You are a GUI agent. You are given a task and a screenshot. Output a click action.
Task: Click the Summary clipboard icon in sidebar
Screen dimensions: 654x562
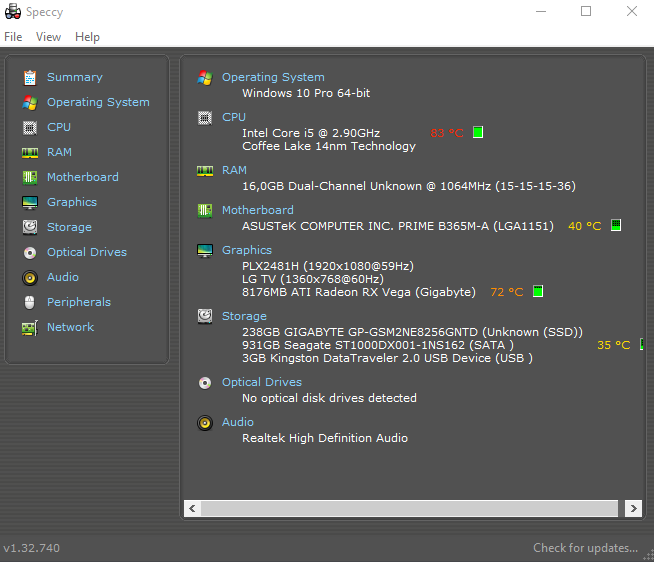pos(30,78)
